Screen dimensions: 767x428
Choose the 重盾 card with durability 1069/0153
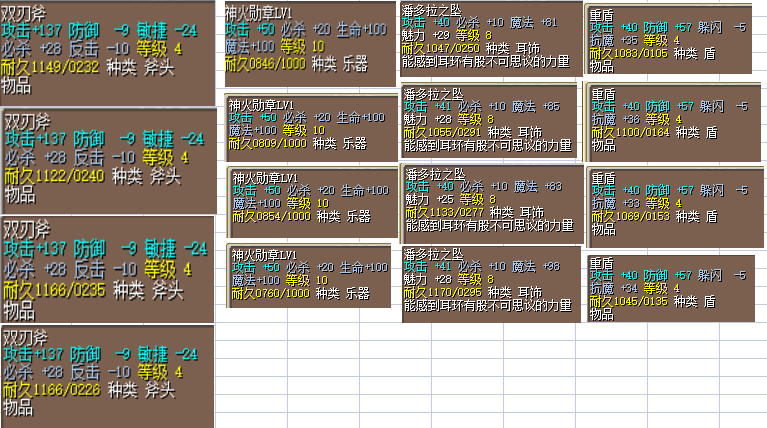[667, 205]
